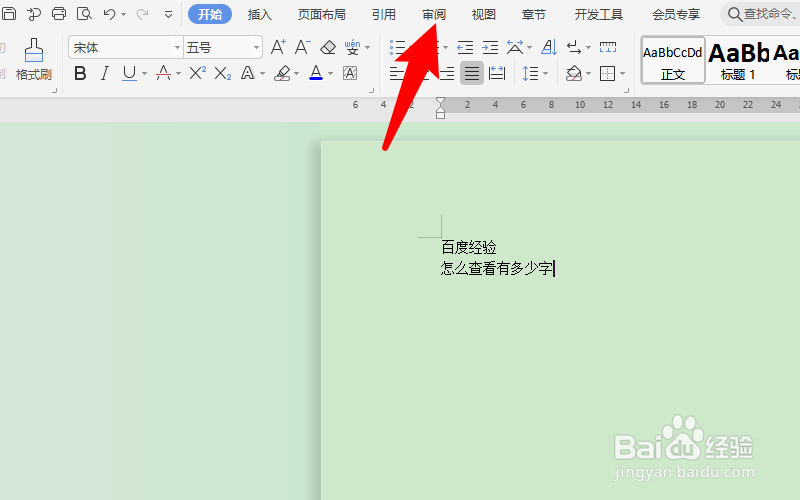
Task: Select the Format Painter (格式刷) tool
Action: (x=34, y=60)
